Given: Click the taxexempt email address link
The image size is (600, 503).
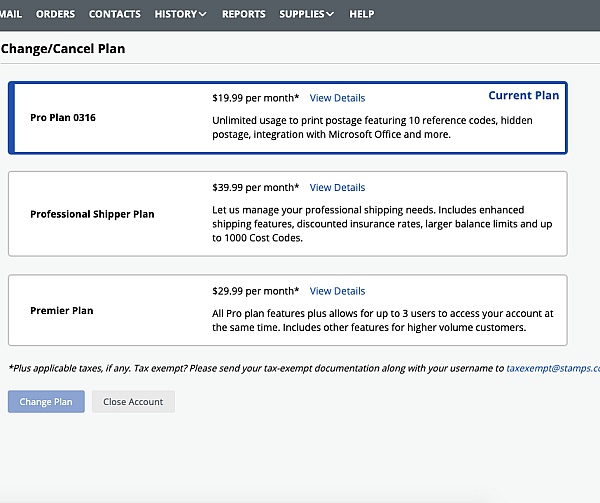Looking at the screenshot, I should pyautogui.click(x=552, y=369).
